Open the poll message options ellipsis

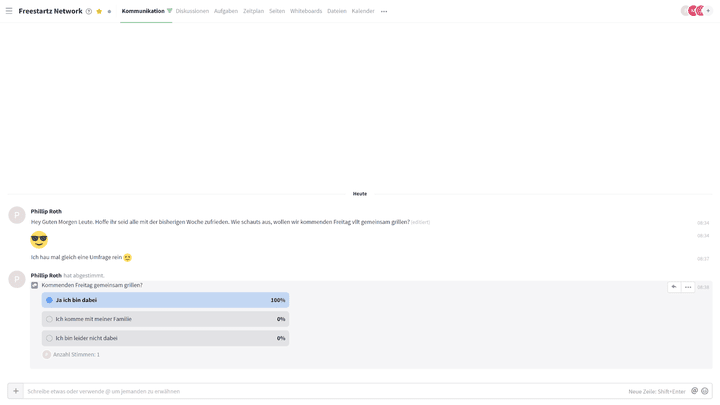pos(688,287)
